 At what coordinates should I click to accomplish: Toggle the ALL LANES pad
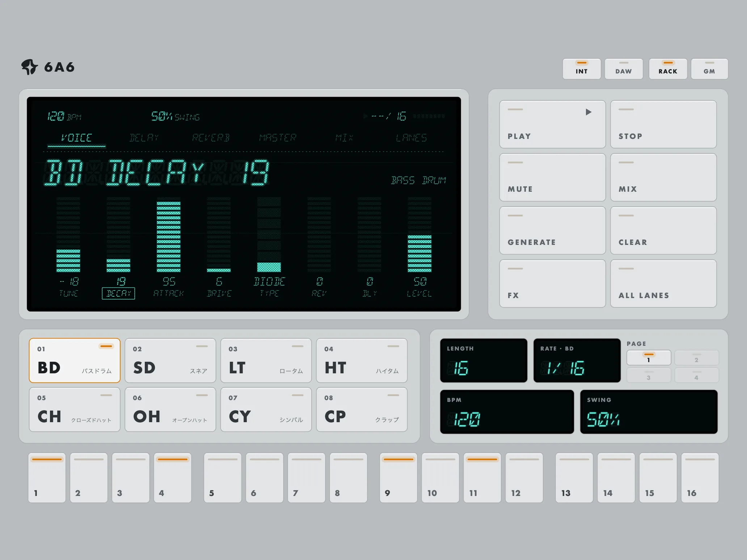pyautogui.click(x=663, y=284)
